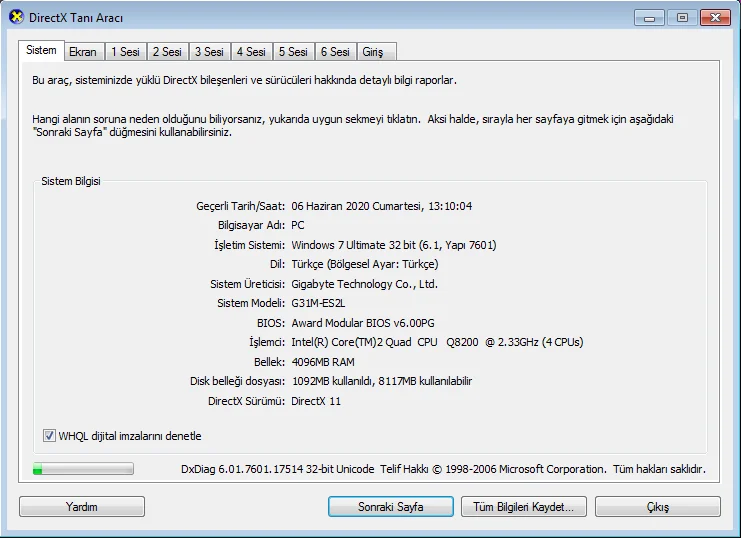Open the 6 Sesi tab
Viewport: 741px width, 538px height.
tap(336, 52)
